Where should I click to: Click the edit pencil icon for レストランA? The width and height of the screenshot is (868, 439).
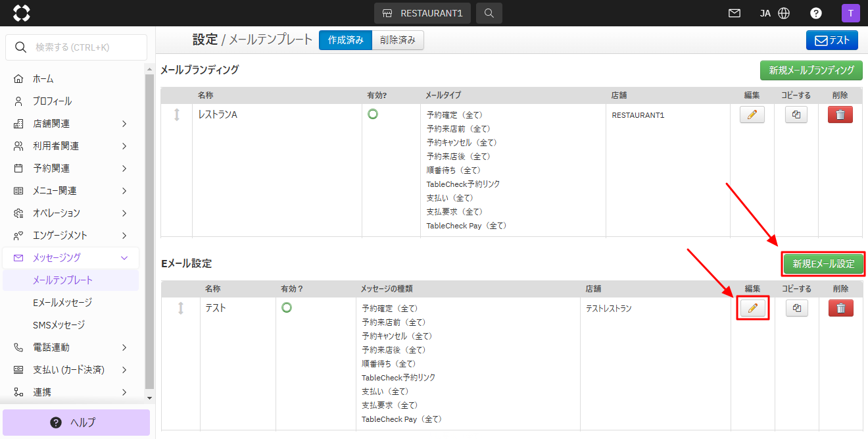(x=752, y=115)
